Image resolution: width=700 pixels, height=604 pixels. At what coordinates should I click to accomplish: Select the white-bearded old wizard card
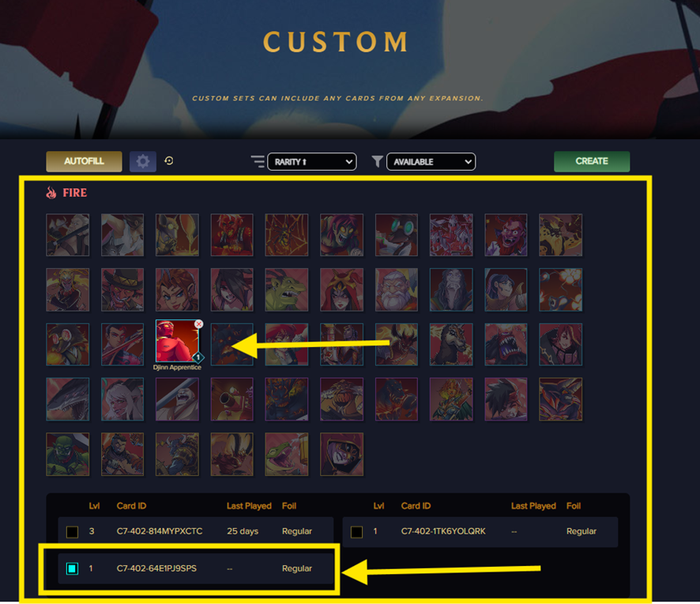click(397, 289)
